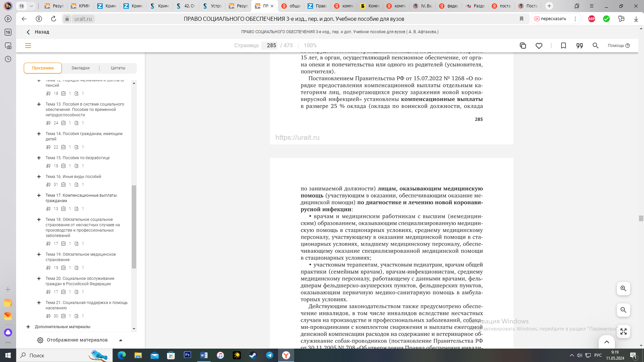Reload the page with refresh icon

click(x=54, y=19)
